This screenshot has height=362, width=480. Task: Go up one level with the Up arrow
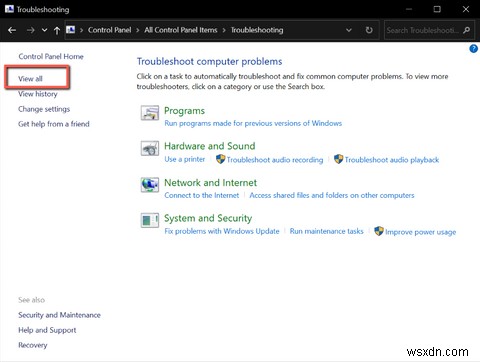57,30
